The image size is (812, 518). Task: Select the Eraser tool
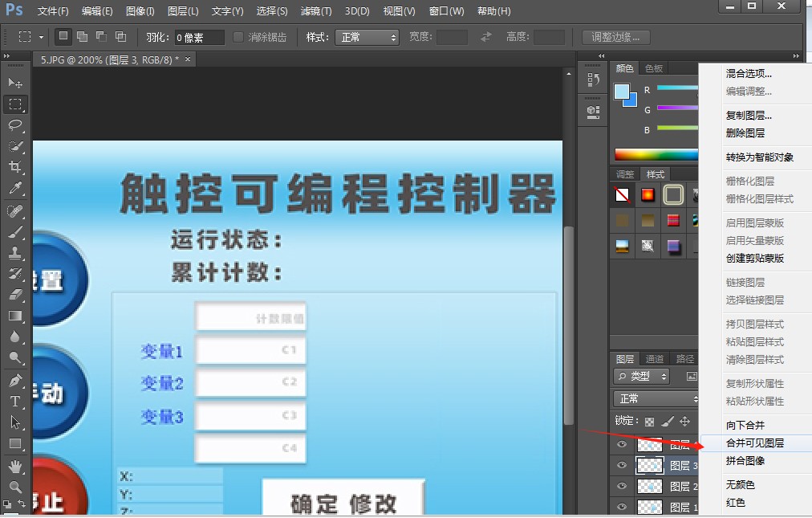click(15, 295)
